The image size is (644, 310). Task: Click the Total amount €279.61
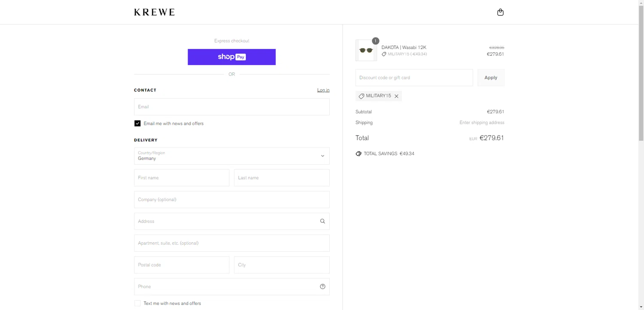click(492, 138)
